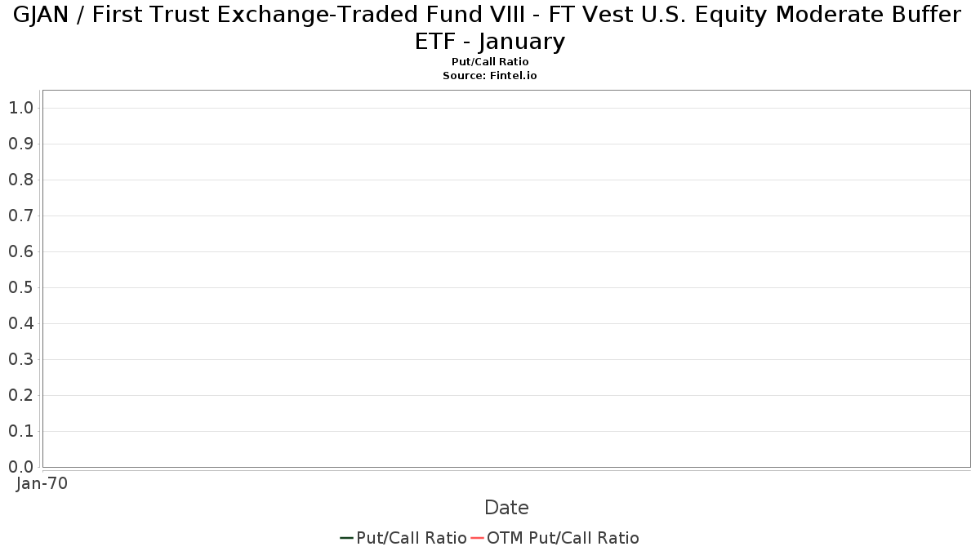The height and width of the screenshot is (551, 980).
Task: Click the 0.4 y-axis label
Action: coord(20,323)
